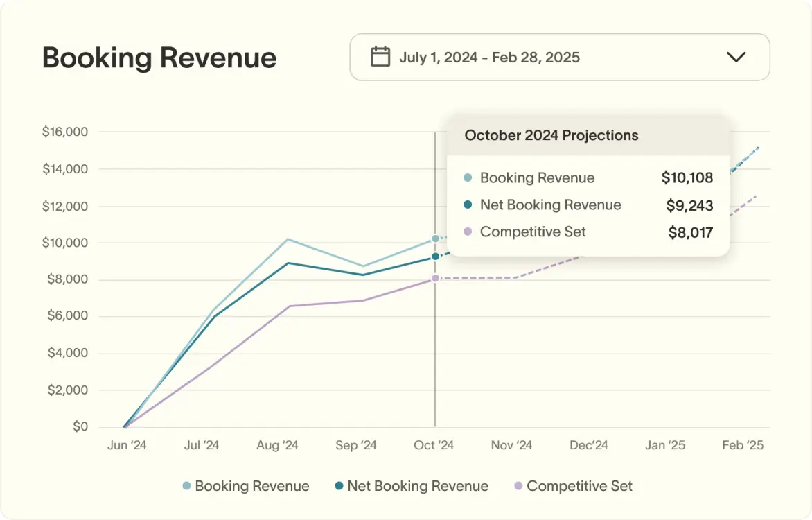Select the October 2024 Projections tooltip header
The width and height of the screenshot is (812, 520).
551,135
